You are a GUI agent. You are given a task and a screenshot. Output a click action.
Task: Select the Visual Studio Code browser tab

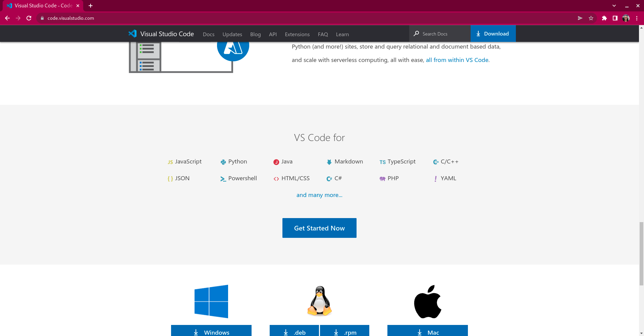[x=43, y=6]
